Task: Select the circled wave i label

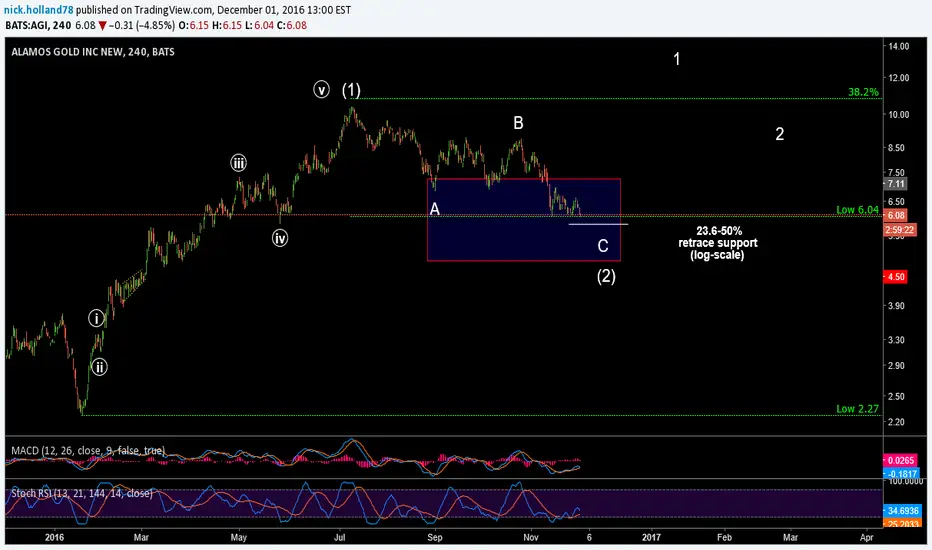Action: pyautogui.click(x=96, y=318)
